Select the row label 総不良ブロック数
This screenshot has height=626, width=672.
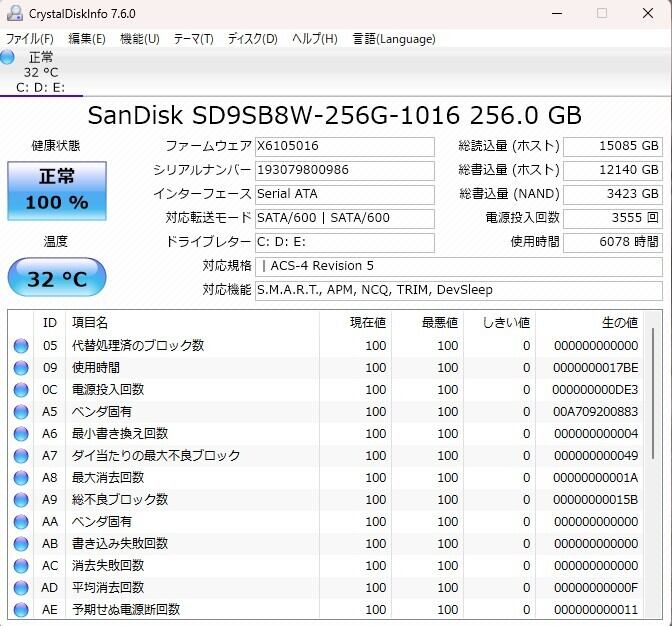coord(120,500)
